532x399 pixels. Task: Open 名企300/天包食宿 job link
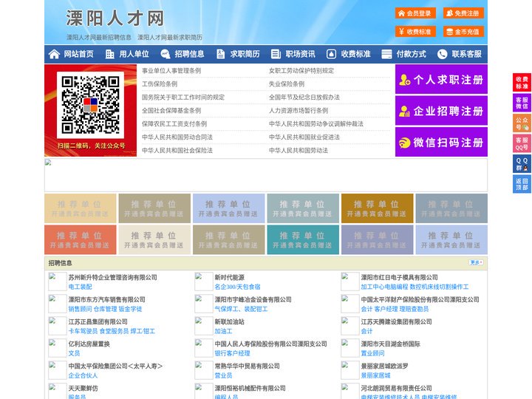pyautogui.click(x=237, y=287)
